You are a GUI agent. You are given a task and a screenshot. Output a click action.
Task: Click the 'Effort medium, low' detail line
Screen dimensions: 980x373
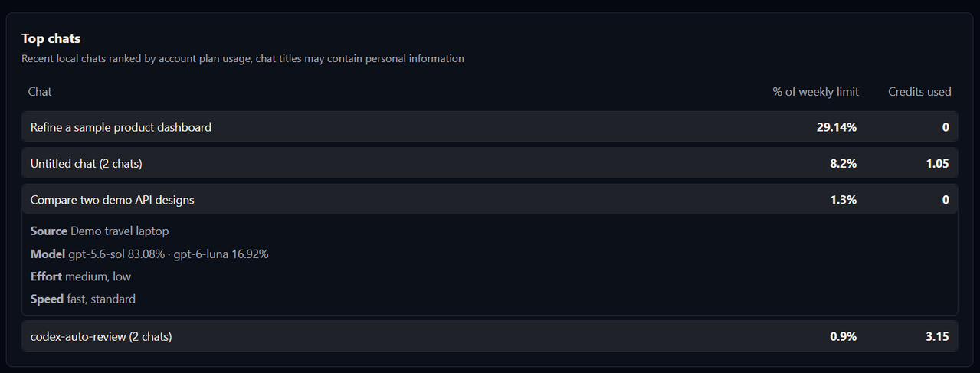point(80,276)
